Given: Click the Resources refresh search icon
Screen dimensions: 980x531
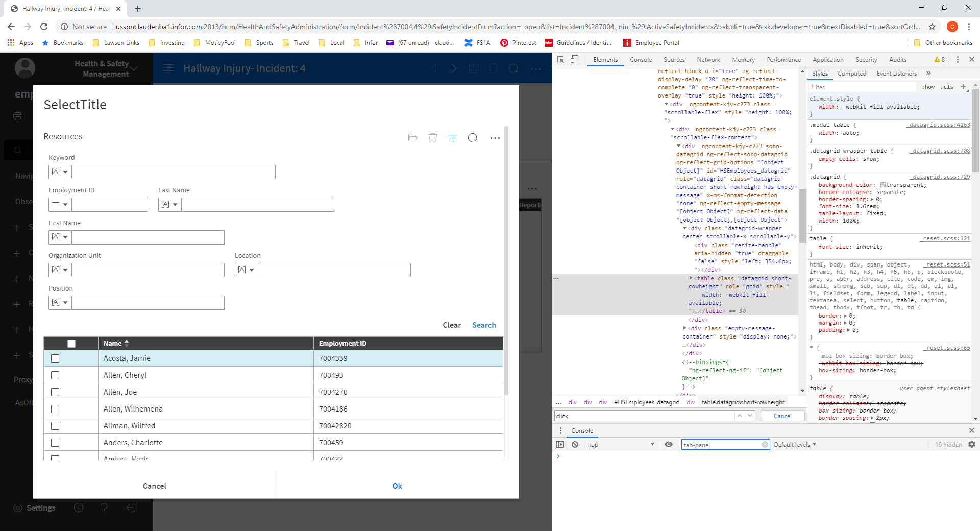Looking at the screenshot, I should coord(473,138).
